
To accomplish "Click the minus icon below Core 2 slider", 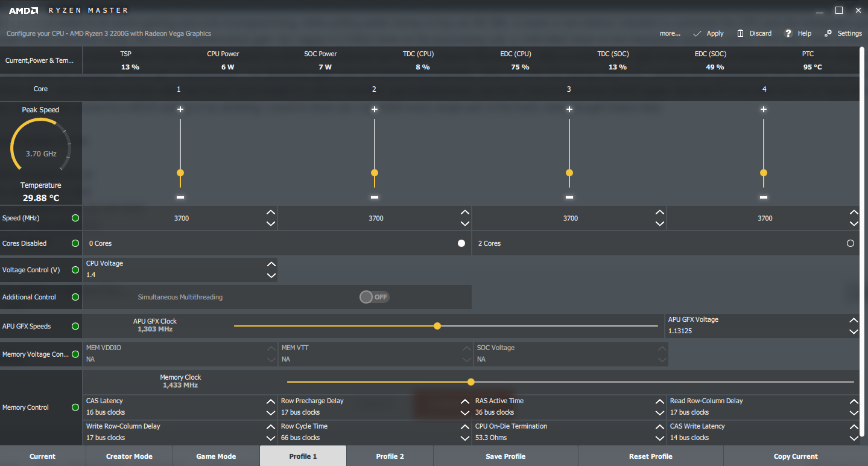I will [375, 197].
